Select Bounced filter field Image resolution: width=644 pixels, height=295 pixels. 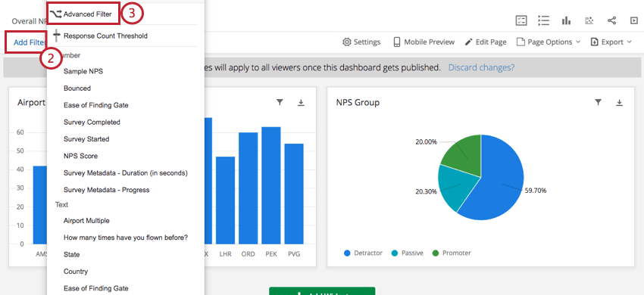77,88
